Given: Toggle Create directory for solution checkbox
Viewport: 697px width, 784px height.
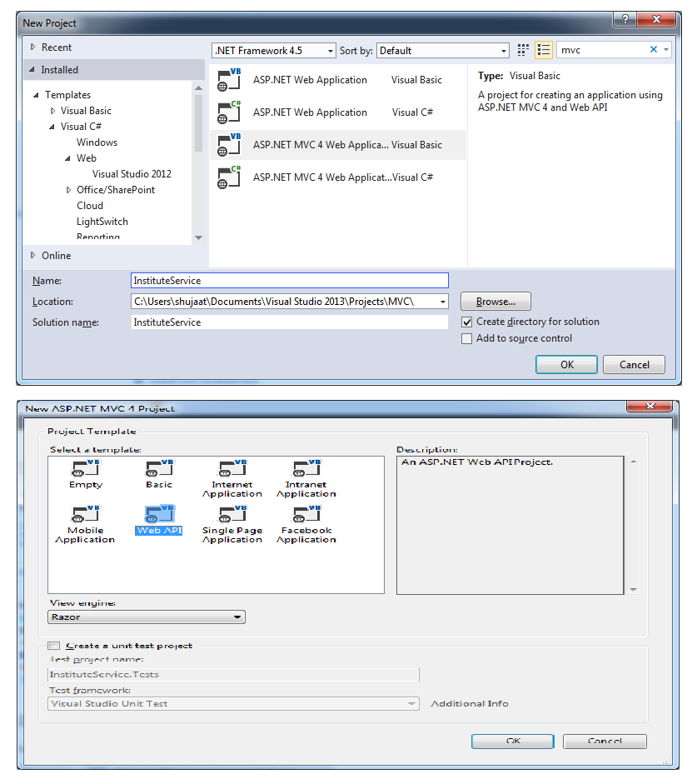Looking at the screenshot, I should pos(466,322).
